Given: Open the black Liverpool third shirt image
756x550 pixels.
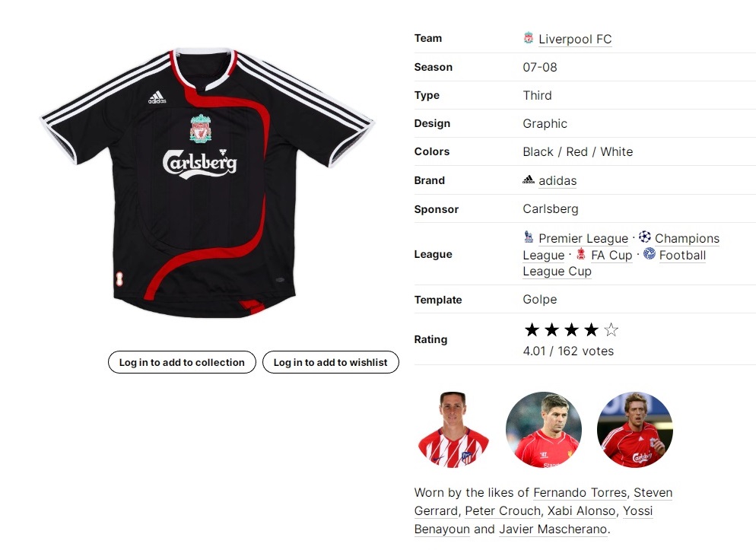Looking at the screenshot, I should tap(208, 183).
